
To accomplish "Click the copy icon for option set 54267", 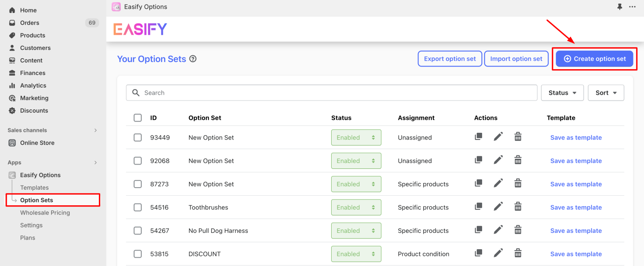I will click(x=478, y=230).
